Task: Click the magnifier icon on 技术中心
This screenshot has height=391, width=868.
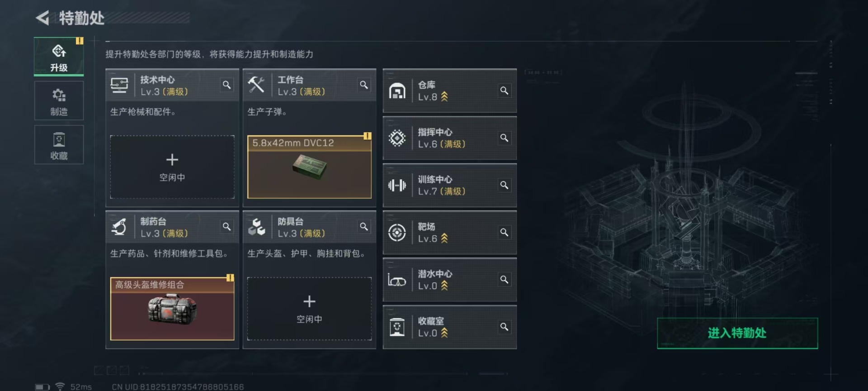Action: (226, 85)
